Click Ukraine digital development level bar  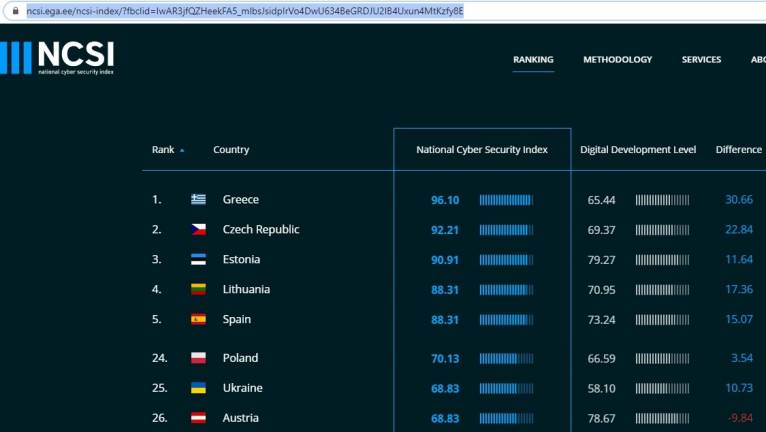pyautogui.click(x=662, y=389)
